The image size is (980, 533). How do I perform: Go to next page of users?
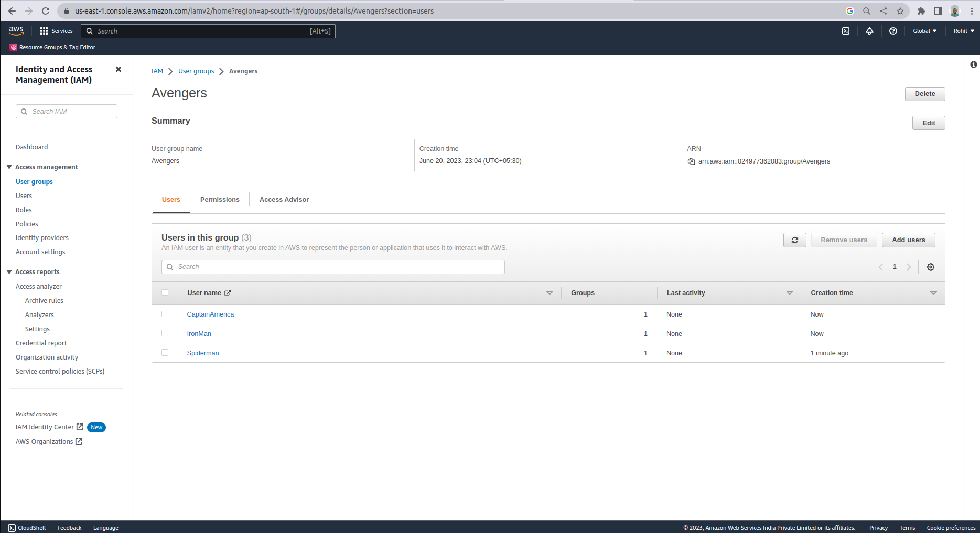[909, 267]
